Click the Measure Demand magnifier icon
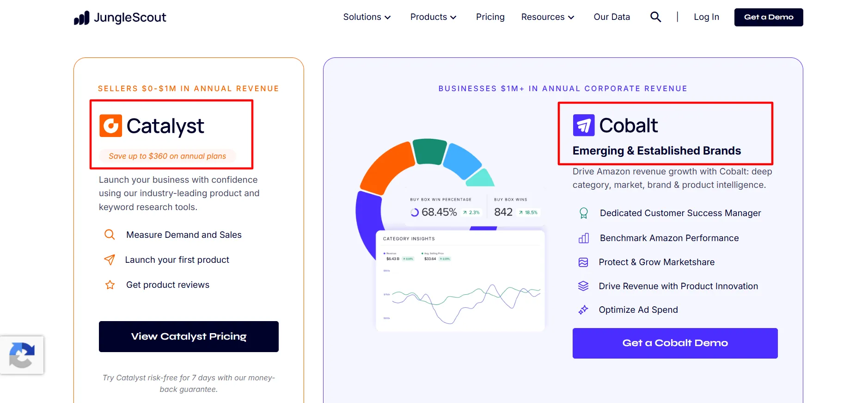Image resolution: width=868 pixels, height=403 pixels. coord(110,235)
